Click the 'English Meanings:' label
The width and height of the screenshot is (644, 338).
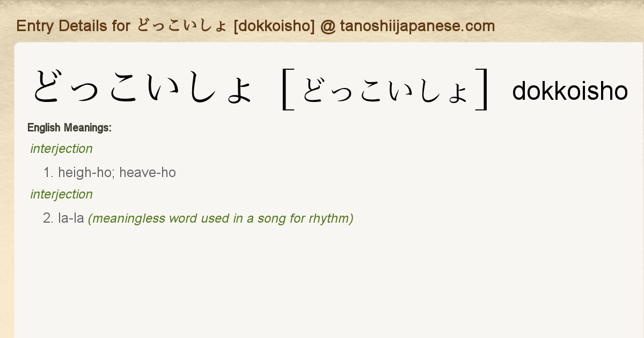click(69, 128)
